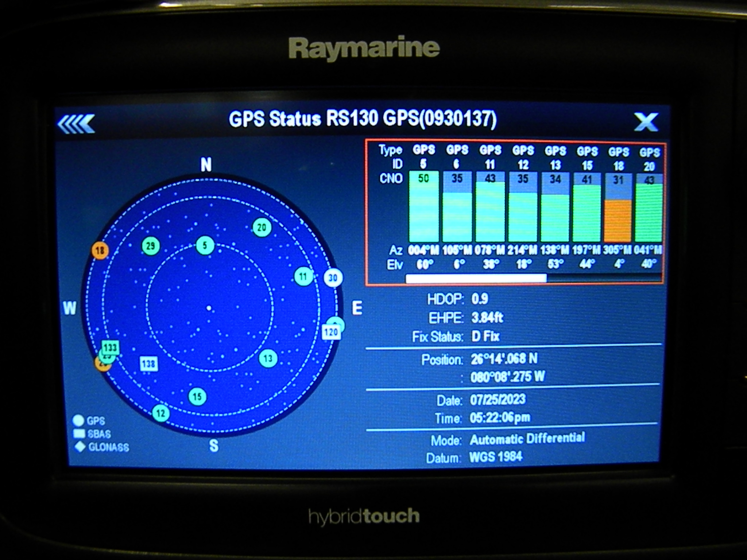Tap the EHPE value 3.84ft
Viewport: 747px width, 560px height.
(487, 318)
